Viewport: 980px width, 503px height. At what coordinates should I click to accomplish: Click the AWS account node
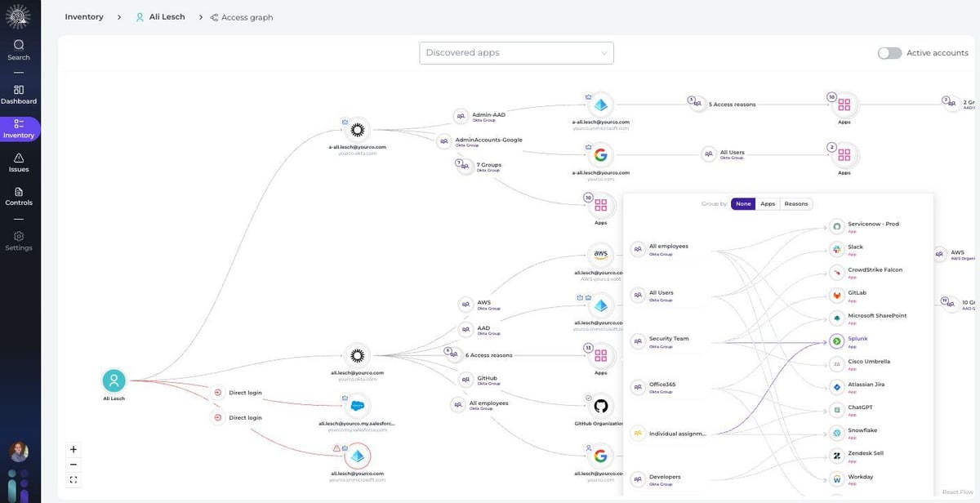[601, 255]
